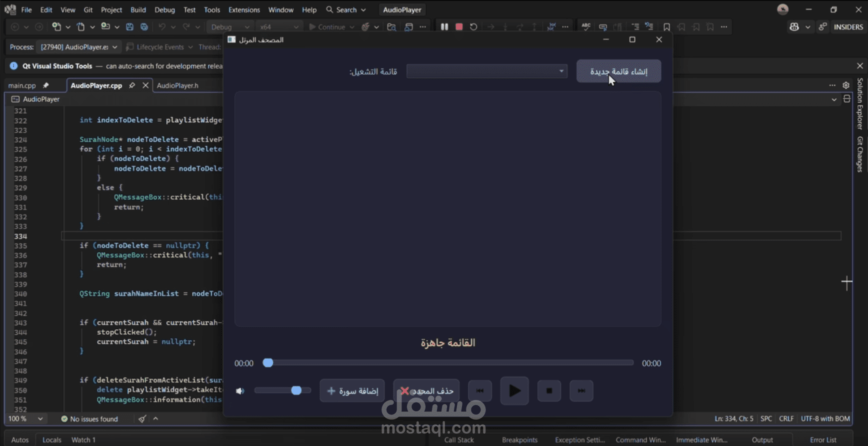
Task: Open the Call Stack tab
Action: (459, 440)
